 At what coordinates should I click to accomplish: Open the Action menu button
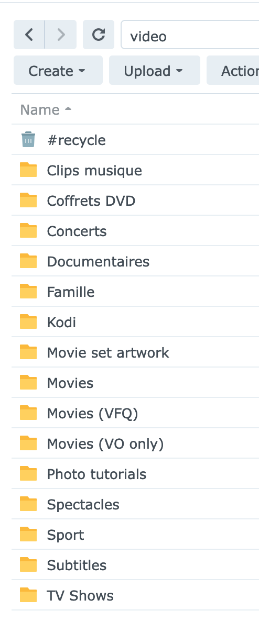point(233,70)
